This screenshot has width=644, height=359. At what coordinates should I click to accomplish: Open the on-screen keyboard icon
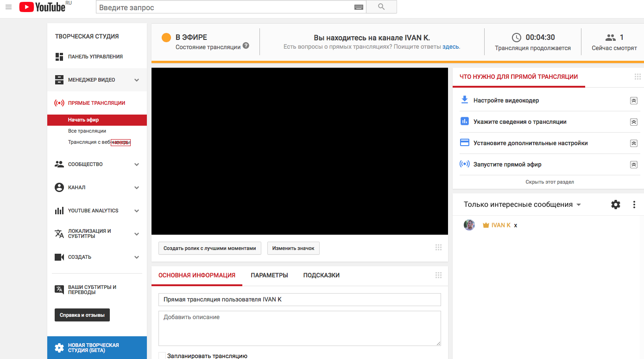point(359,7)
